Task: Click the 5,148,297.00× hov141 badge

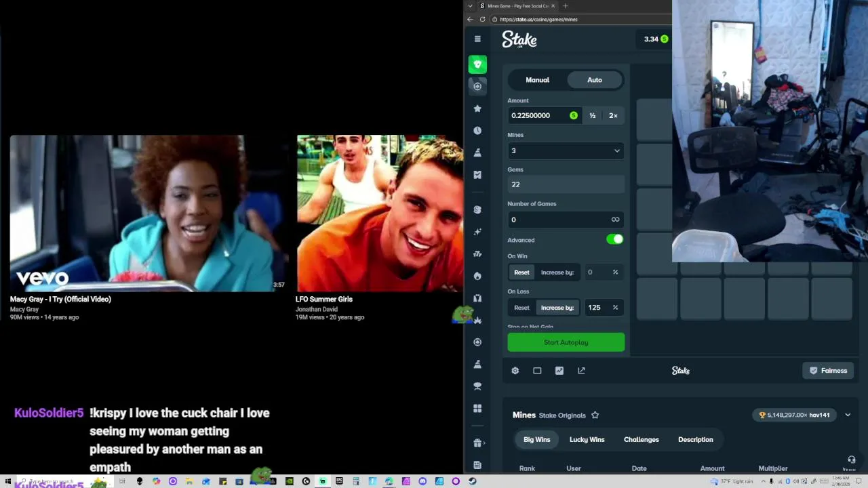Action: pyautogui.click(x=793, y=415)
